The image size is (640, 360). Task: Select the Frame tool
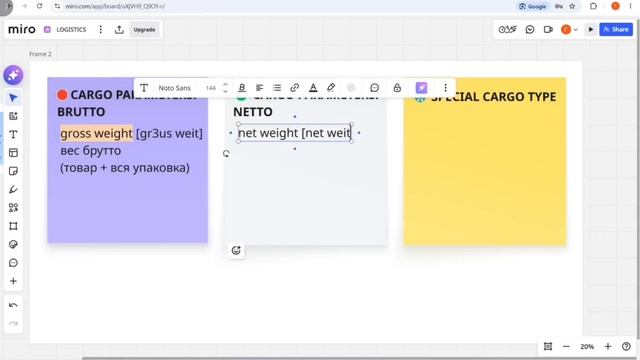click(x=13, y=226)
